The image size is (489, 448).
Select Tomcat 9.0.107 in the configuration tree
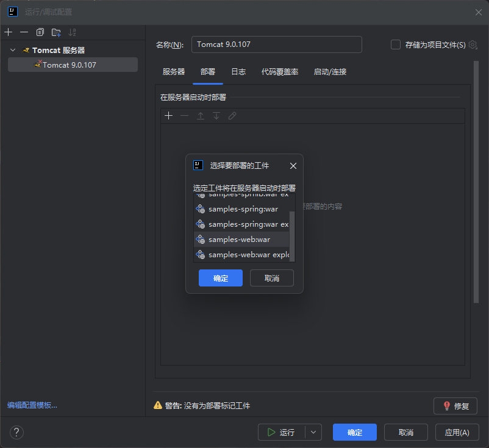pos(73,65)
